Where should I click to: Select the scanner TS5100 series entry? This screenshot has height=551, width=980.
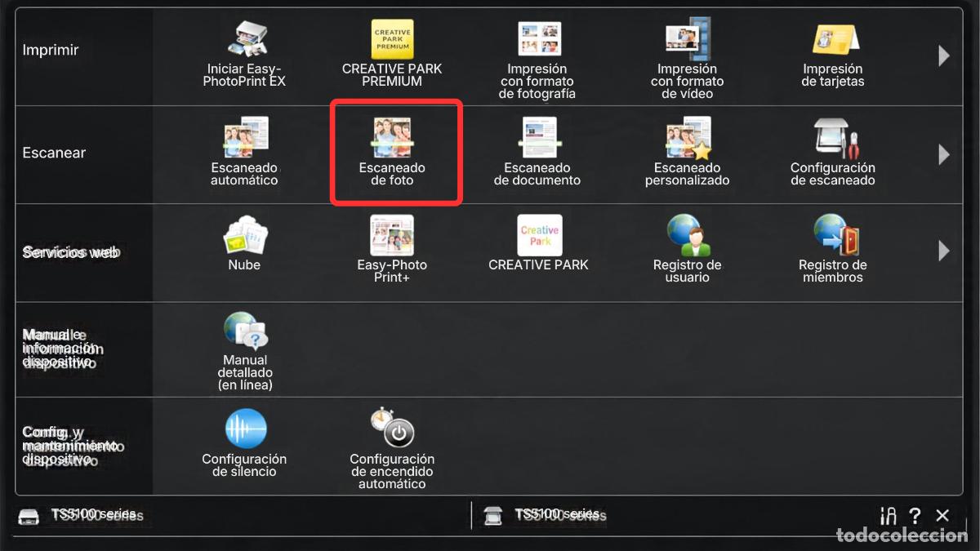(544, 515)
